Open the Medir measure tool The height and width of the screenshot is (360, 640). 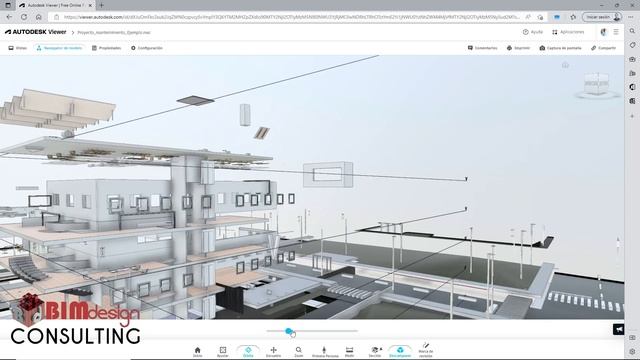(349, 352)
